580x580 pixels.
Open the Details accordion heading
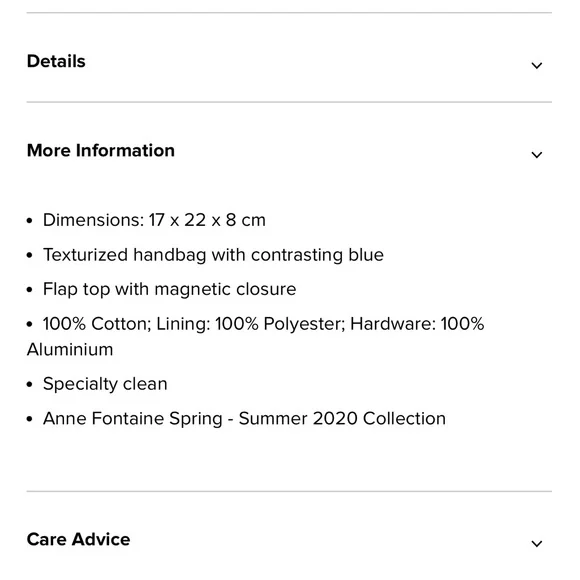pos(56,61)
